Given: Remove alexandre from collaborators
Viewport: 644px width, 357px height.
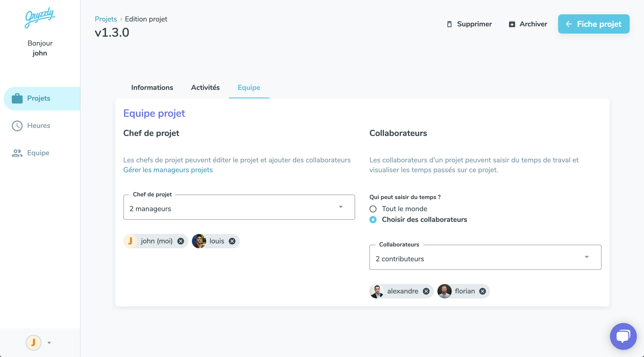Looking at the screenshot, I should 426,291.
